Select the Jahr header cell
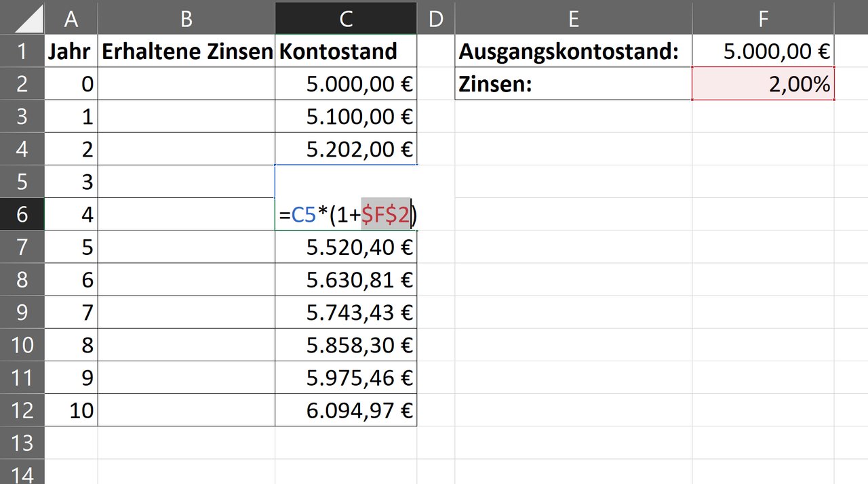Screen dimensions: 868x484 [x=71, y=51]
